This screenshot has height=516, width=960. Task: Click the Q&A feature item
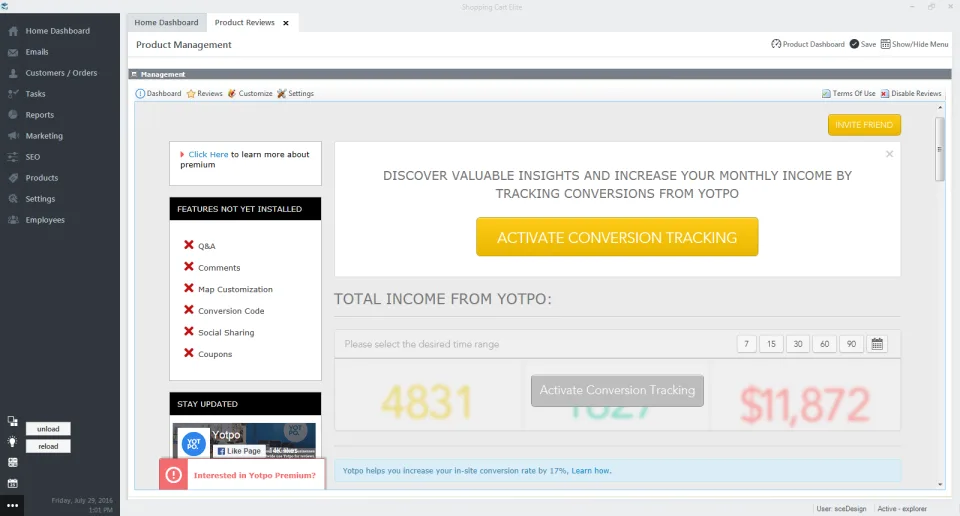(x=200, y=245)
